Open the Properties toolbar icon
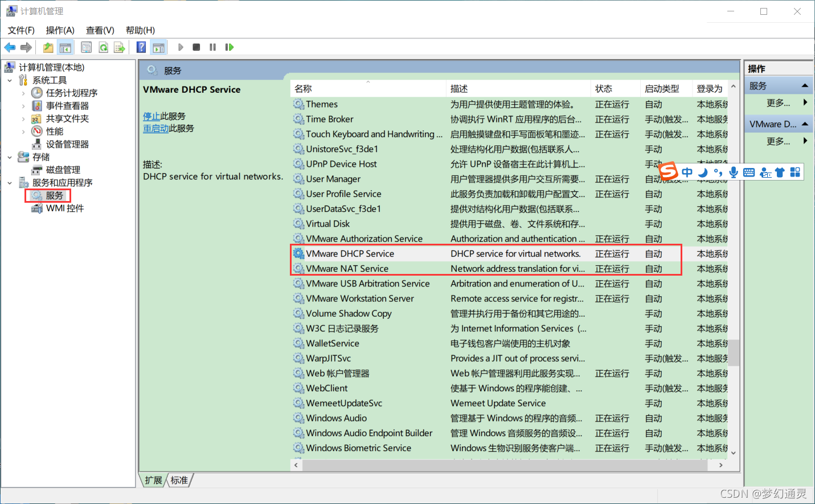Image resolution: width=815 pixels, height=504 pixels. [86, 47]
